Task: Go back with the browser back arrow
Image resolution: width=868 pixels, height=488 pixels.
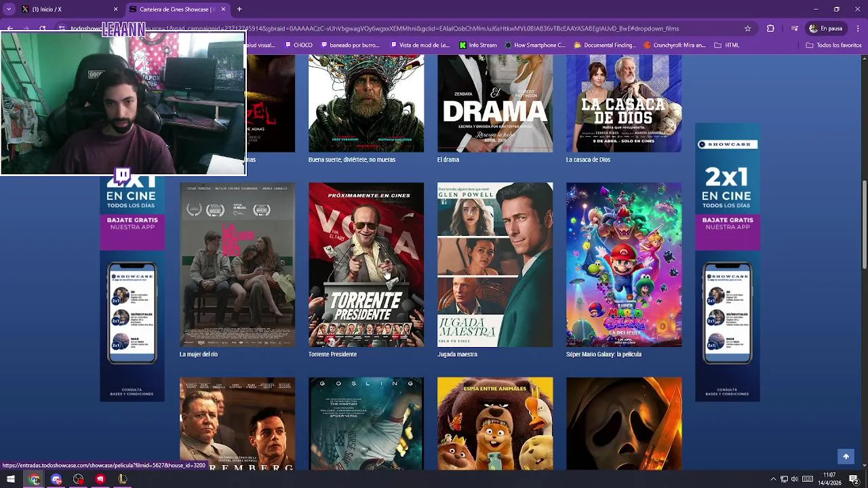Action: click(x=9, y=28)
